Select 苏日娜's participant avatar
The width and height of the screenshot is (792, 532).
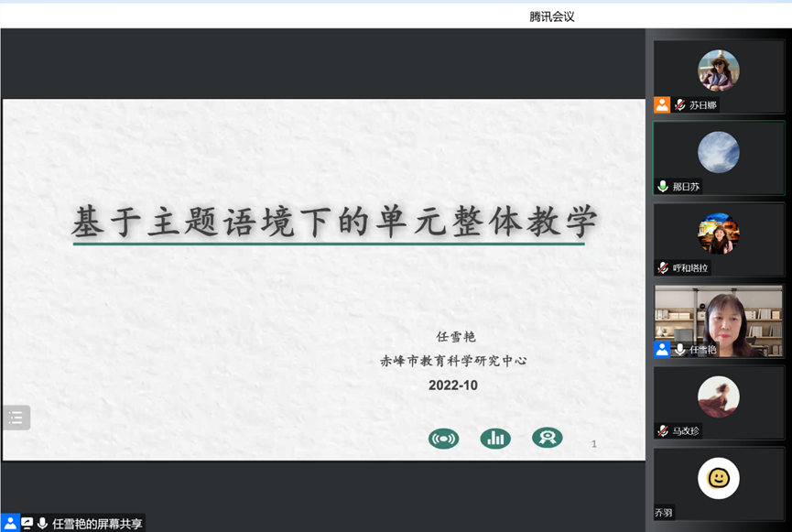(x=718, y=71)
